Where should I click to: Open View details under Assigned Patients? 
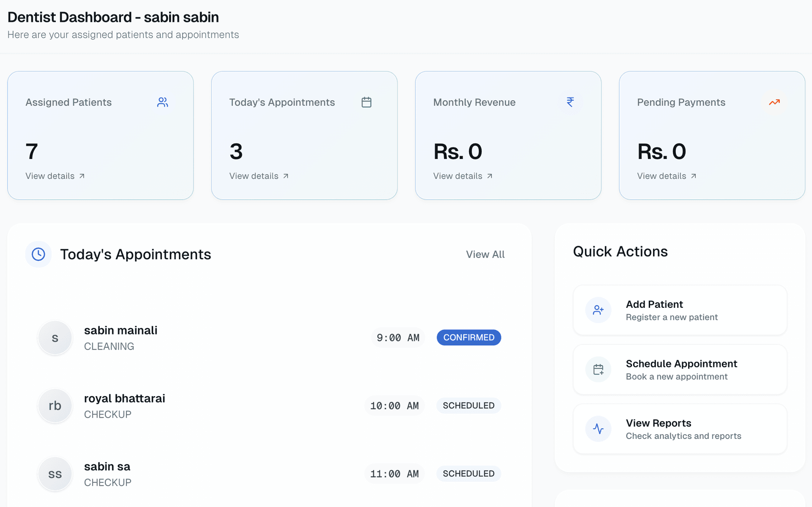55,176
